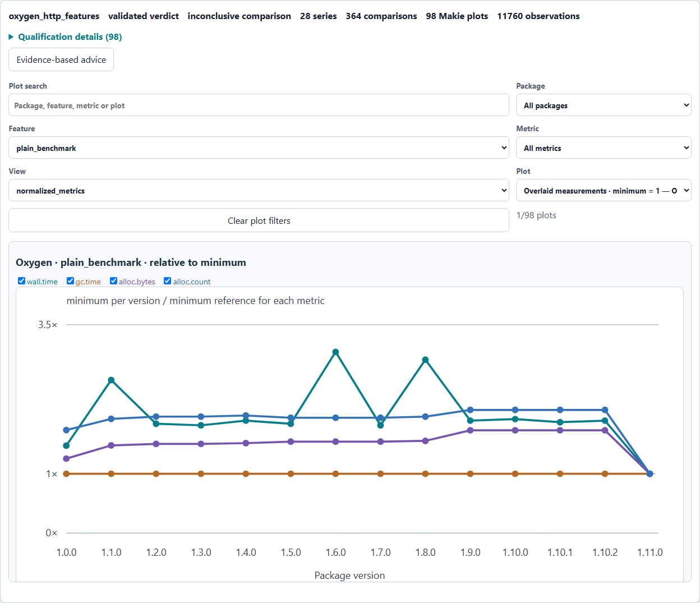This screenshot has width=700, height=603.
Task: Click the 'validated verdict' status text
Action: pos(144,16)
